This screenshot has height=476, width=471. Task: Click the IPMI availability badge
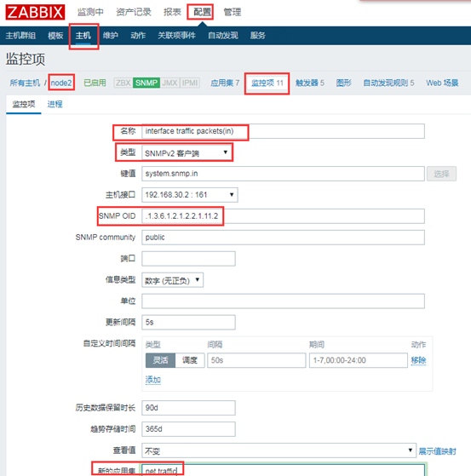(190, 83)
